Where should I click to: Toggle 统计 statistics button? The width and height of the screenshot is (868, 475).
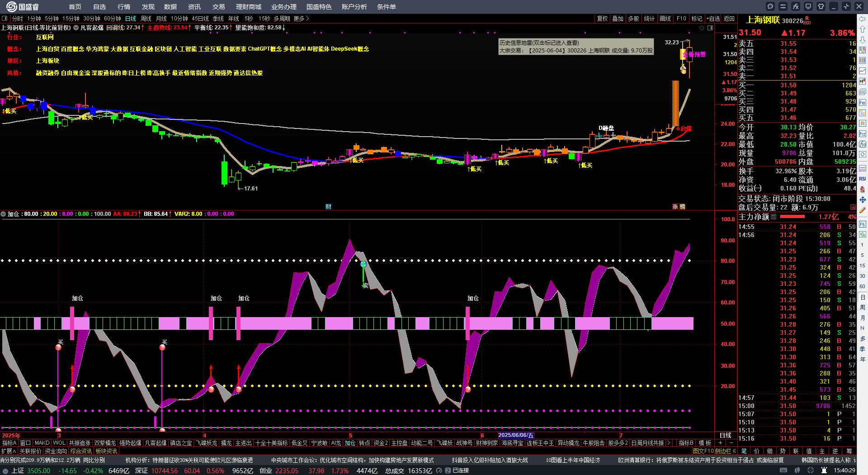click(650, 19)
